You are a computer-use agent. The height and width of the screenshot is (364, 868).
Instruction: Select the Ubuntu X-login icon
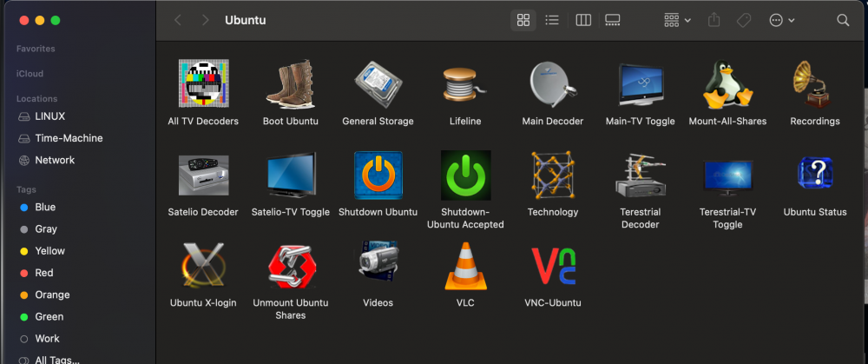(203, 265)
